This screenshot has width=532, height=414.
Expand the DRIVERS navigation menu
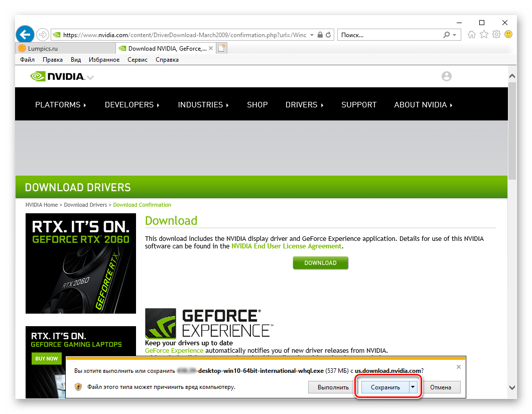click(x=304, y=105)
